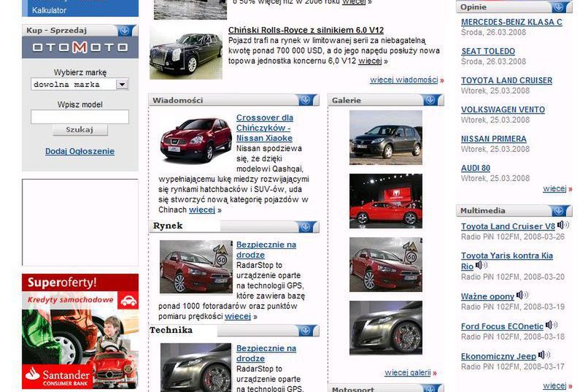Click the Rynek section arrow icon
This screenshot has width=588, height=392.
[306, 226]
